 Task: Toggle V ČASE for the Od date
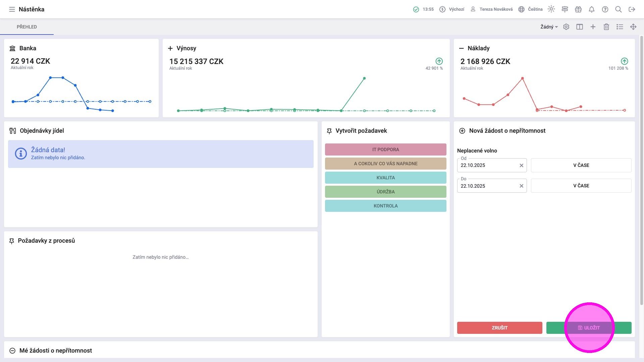point(581,165)
